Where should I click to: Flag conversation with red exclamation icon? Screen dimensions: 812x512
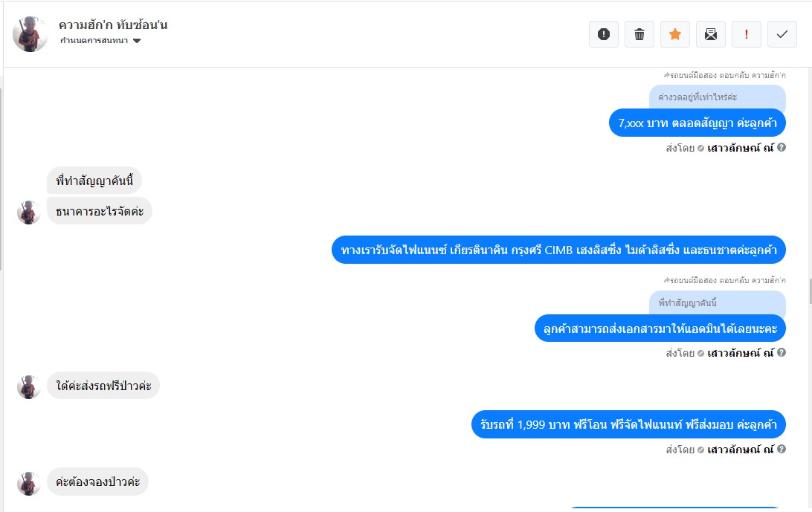[747, 34]
